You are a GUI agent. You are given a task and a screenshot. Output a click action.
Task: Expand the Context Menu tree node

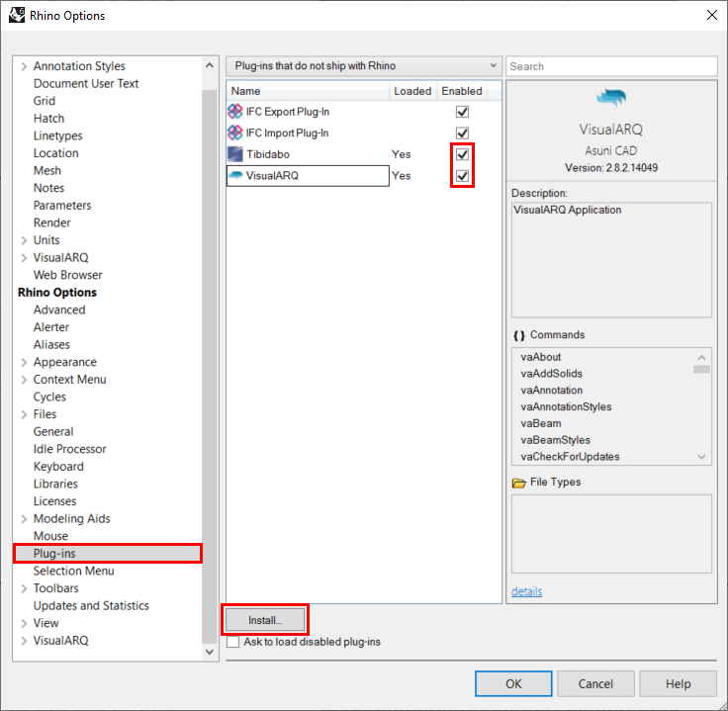click(x=24, y=380)
